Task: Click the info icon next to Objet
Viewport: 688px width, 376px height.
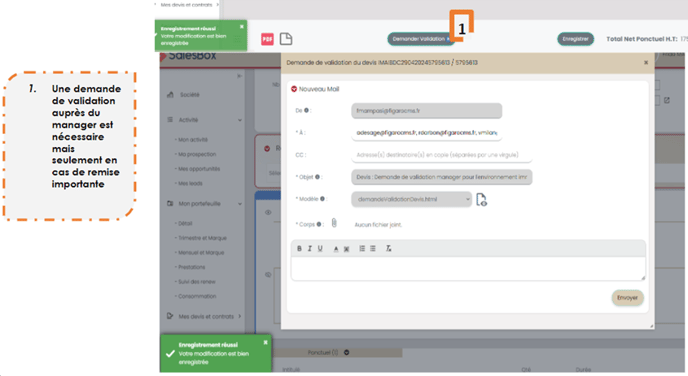Action: [x=317, y=177]
